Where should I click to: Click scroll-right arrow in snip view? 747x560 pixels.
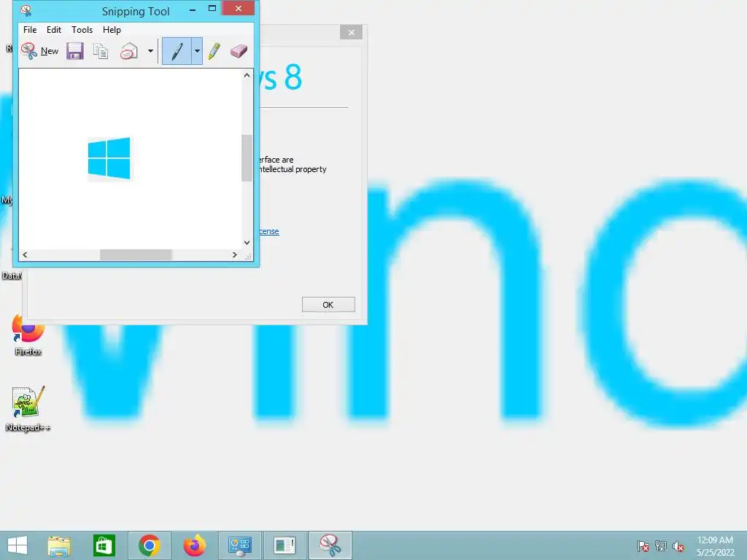click(234, 254)
